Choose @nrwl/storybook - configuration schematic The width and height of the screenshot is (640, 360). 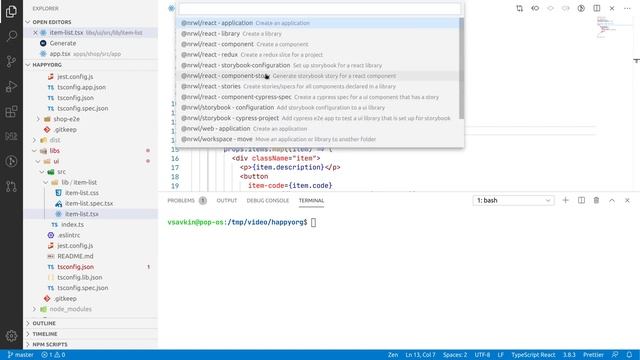coord(318,107)
